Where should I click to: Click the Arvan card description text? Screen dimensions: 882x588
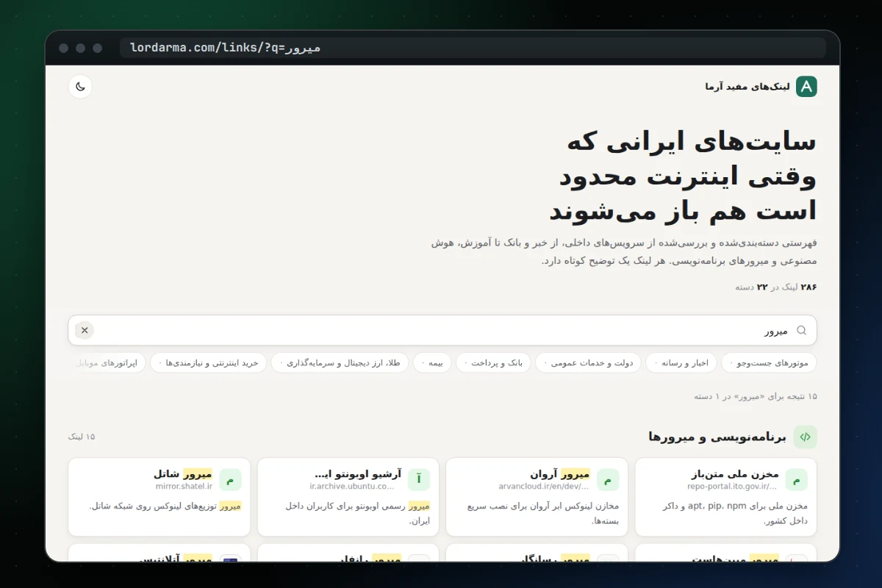pos(543,513)
